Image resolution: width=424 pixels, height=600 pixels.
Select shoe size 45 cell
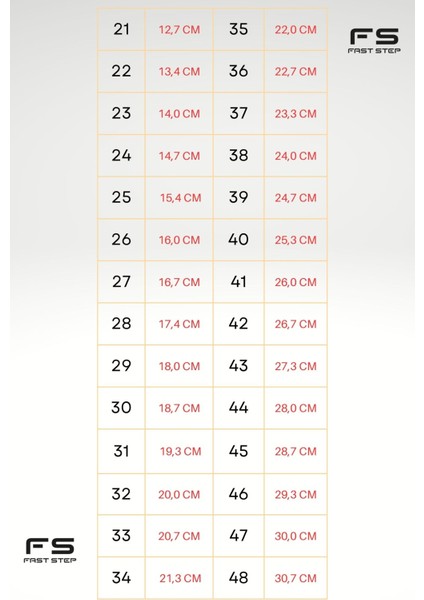click(238, 452)
